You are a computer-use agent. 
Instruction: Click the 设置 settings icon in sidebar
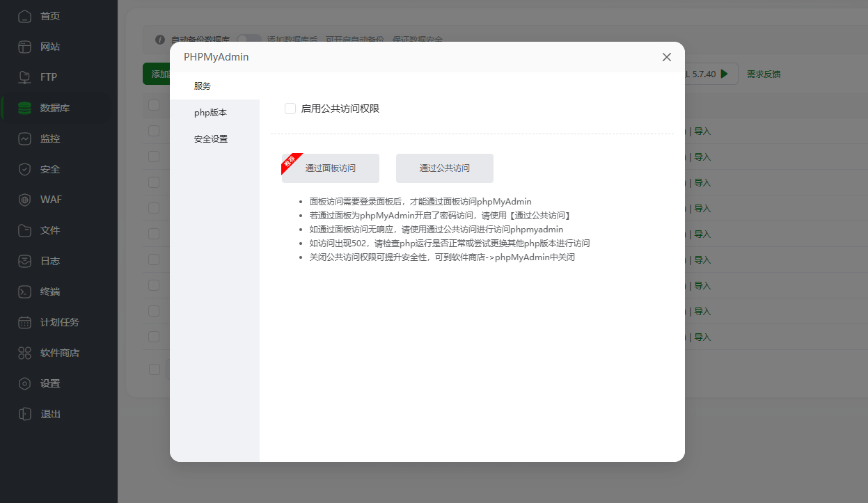point(25,383)
